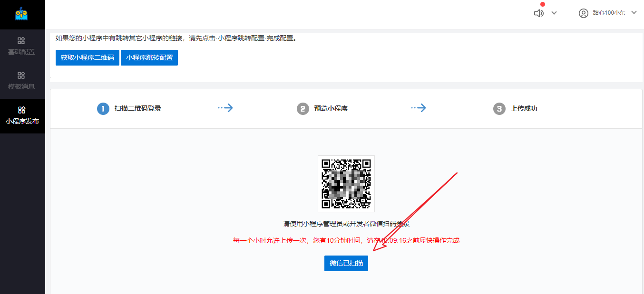Click step 1 扫描二维码登录
Screen dimensions: 644x294
point(129,109)
